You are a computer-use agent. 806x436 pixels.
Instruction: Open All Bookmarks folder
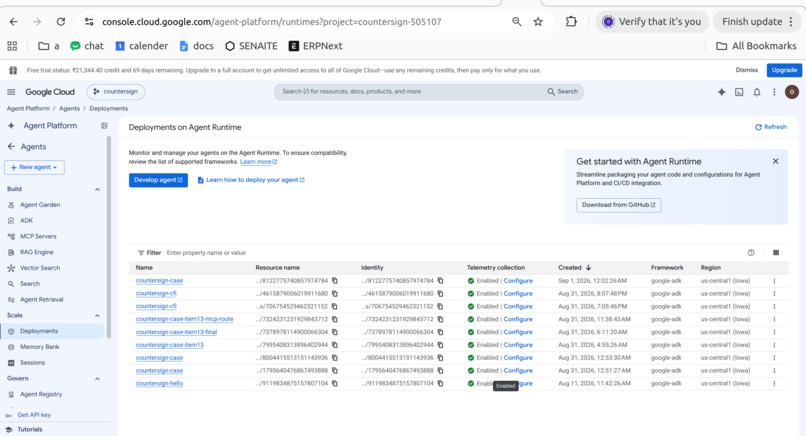click(756, 46)
